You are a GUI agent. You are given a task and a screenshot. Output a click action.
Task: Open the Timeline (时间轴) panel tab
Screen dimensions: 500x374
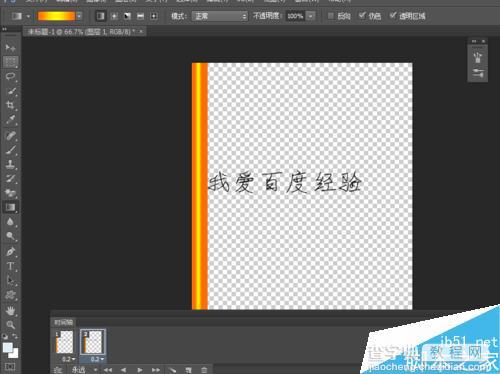pos(63,322)
